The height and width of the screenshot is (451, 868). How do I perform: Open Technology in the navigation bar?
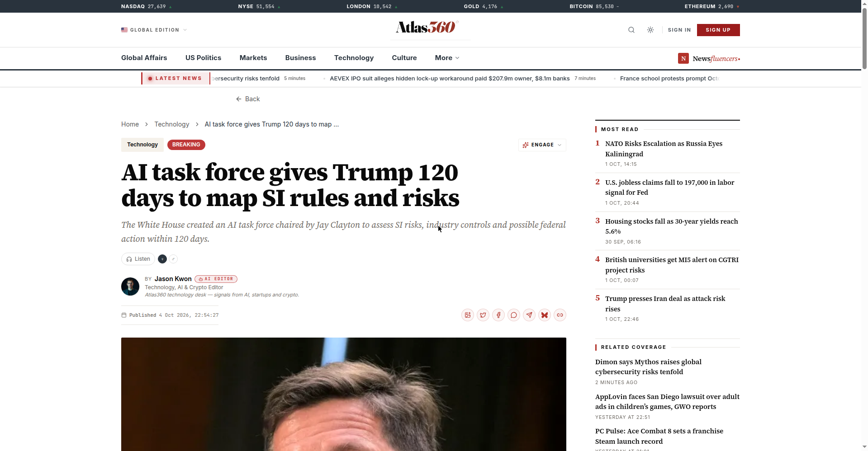354,58
